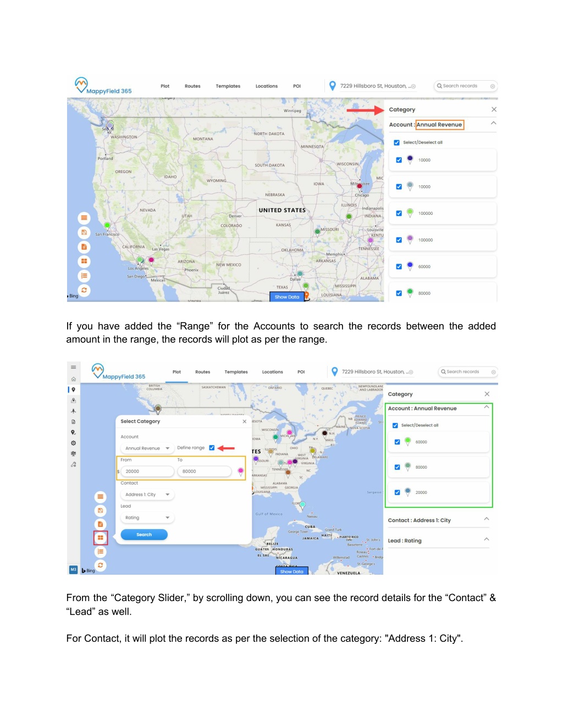Close the Select Category dialog
The width and height of the screenshot is (563, 728).
tap(245, 421)
